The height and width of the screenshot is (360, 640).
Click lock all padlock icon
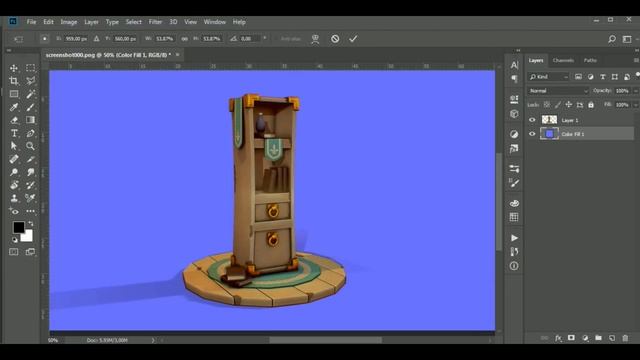(x=591, y=105)
